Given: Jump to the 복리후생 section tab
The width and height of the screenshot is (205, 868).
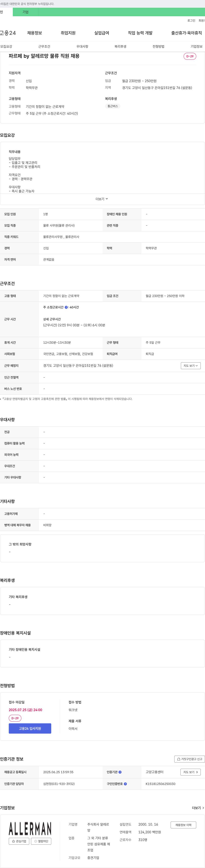Looking at the screenshot, I should coord(120,46).
